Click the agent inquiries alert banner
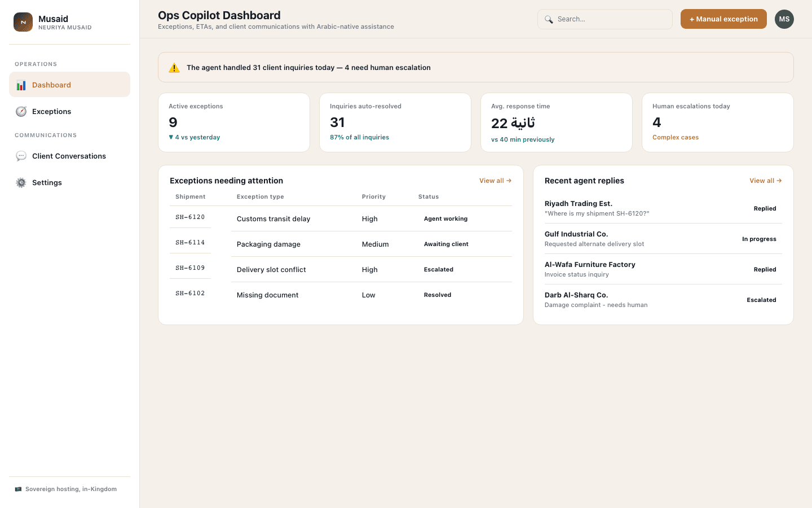The width and height of the screenshot is (812, 508). pyautogui.click(x=476, y=67)
